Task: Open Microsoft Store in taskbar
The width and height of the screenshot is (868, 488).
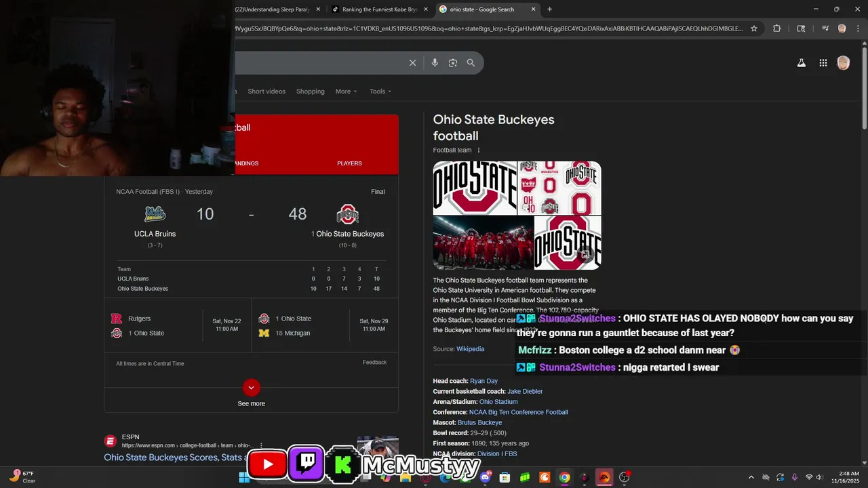Action: click(x=505, y=477)
